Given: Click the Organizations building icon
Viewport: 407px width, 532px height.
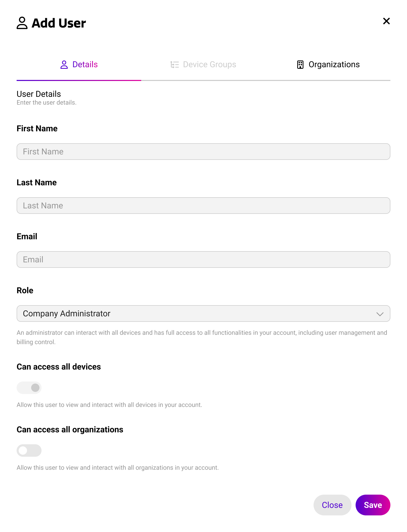Looking at the screenshot, I should [300, 65].
